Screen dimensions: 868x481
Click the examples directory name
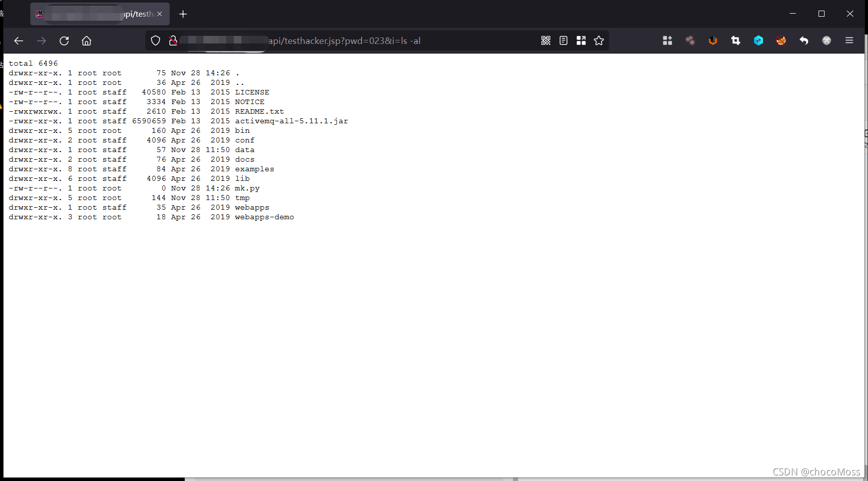pos(254,169)
